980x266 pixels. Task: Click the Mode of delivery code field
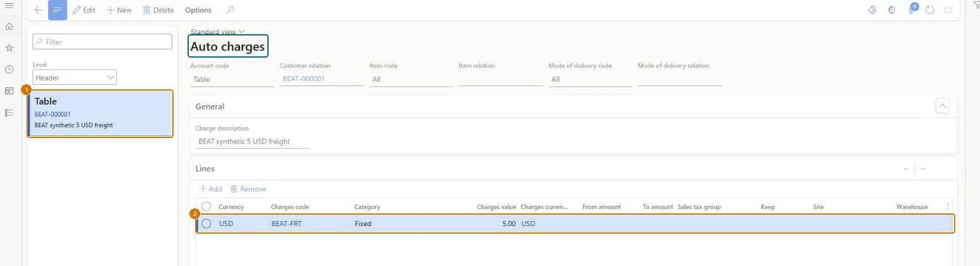coord(590,79)
